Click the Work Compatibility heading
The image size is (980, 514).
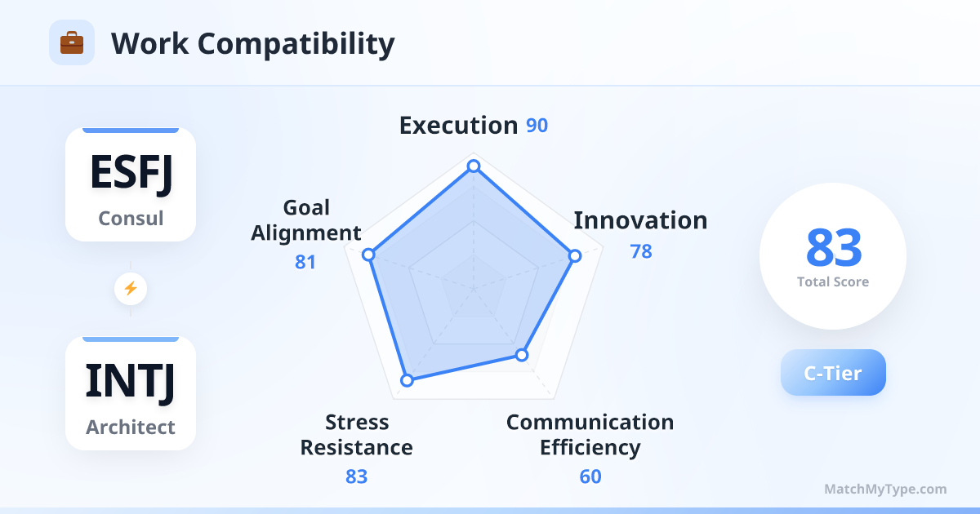pyautogui.click(x=252, y=43)
